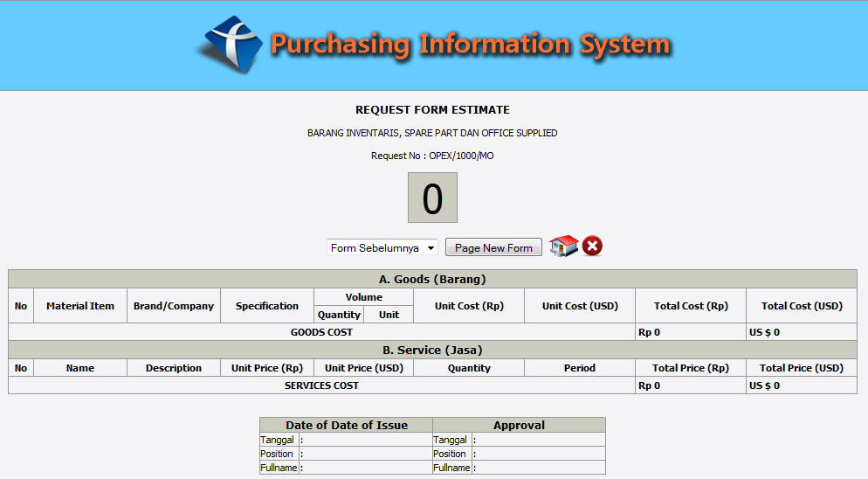Click the Total Cost (Rp) column header
The image size is (868, 479).
tap(691, 305)
